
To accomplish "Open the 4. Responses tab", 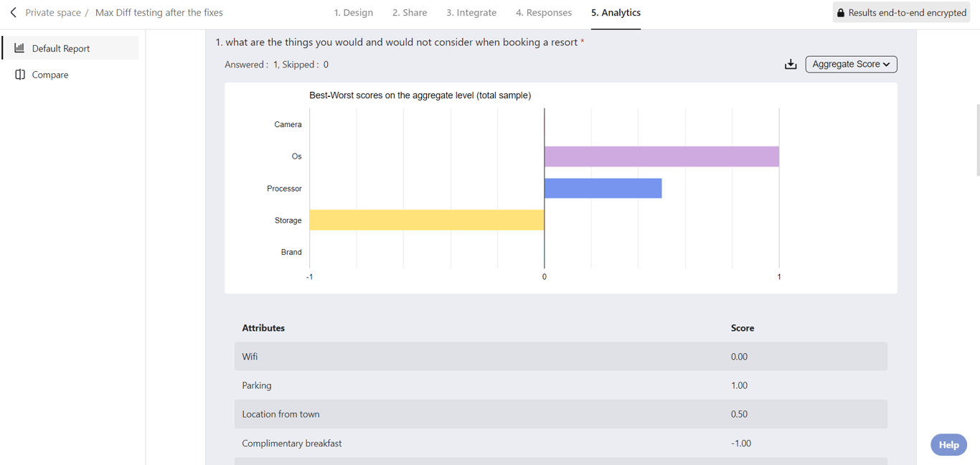I will click(544, 13).
